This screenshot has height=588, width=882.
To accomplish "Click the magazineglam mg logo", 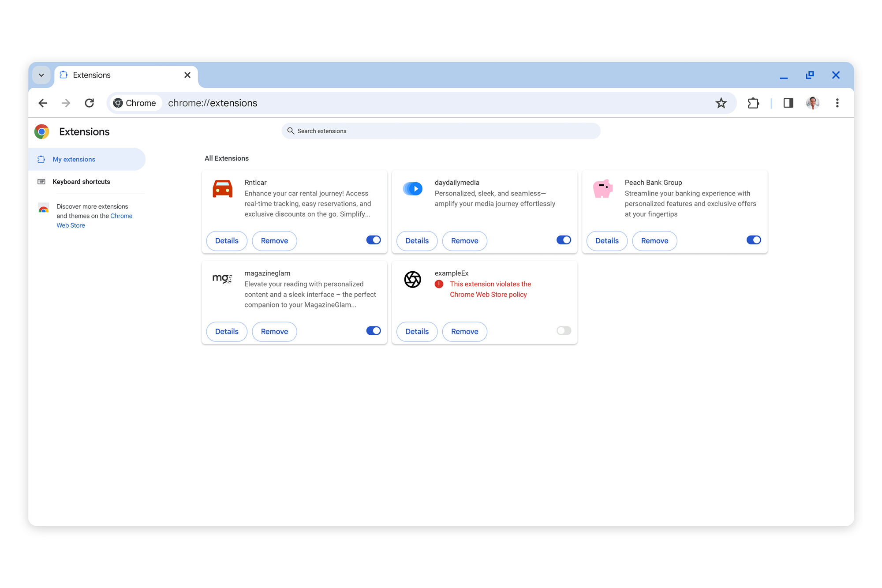I will click(x=222, y=278).
